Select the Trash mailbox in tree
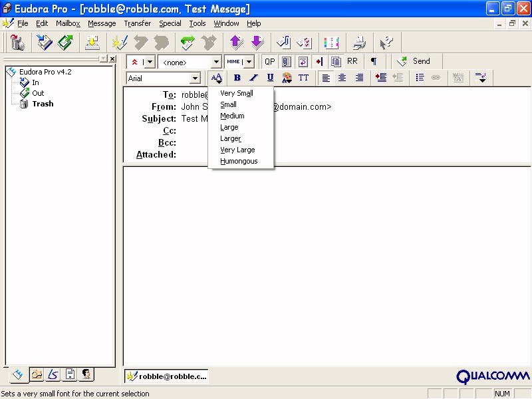 pyautogui.click(x=43, y=104)
